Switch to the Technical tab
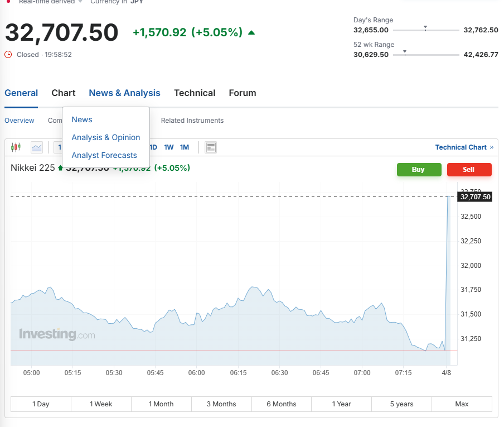 195,93
